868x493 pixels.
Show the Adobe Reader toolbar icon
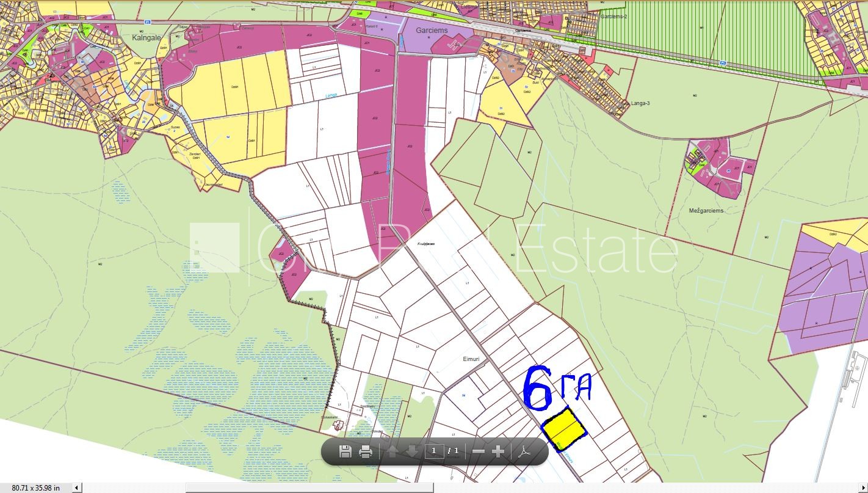point(524,451)
